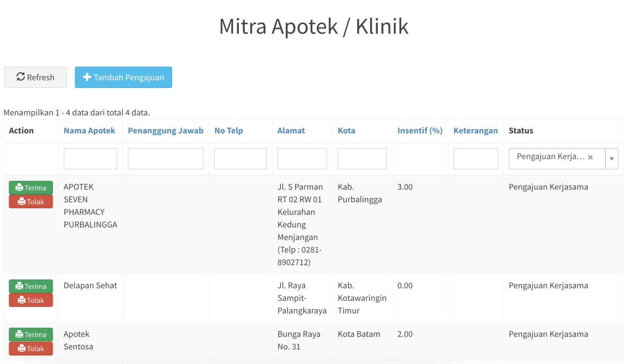Click the Kota filter input box
Viewport: 636px width, 364px height.
362,159
